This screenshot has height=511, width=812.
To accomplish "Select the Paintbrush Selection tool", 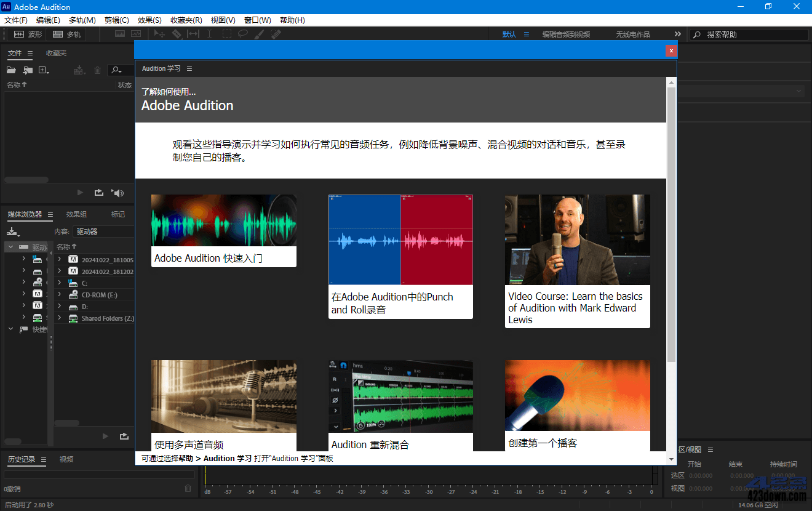I will point(259,34).
